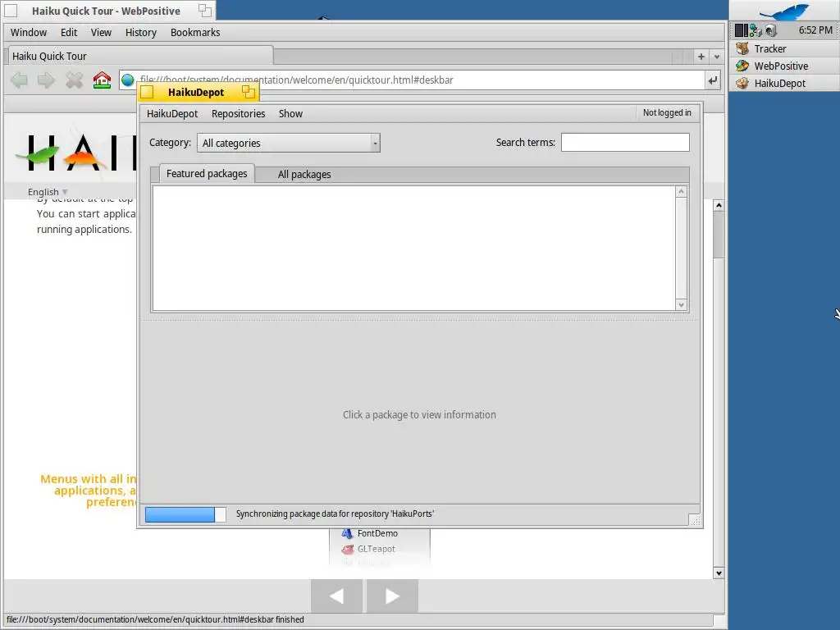Click the HaikuDepot window zoom icon

coord(248,92)
